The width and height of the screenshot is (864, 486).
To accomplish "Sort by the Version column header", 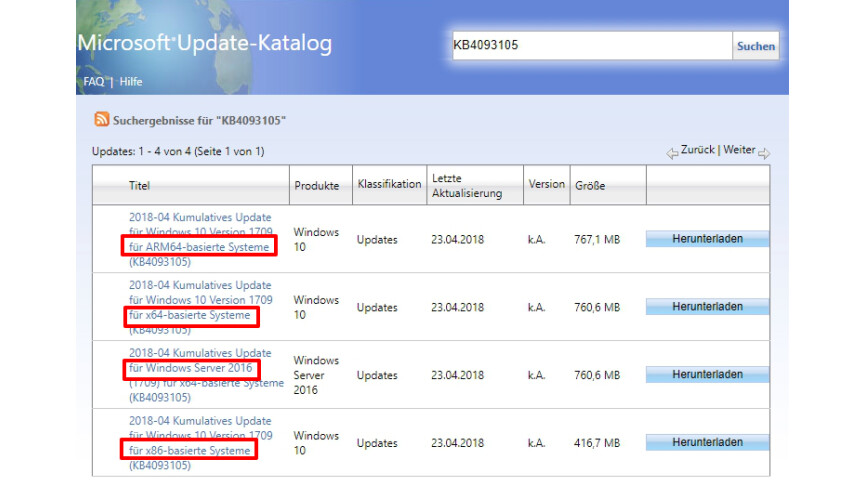I will pyautogui.click(x=547, y=184).
